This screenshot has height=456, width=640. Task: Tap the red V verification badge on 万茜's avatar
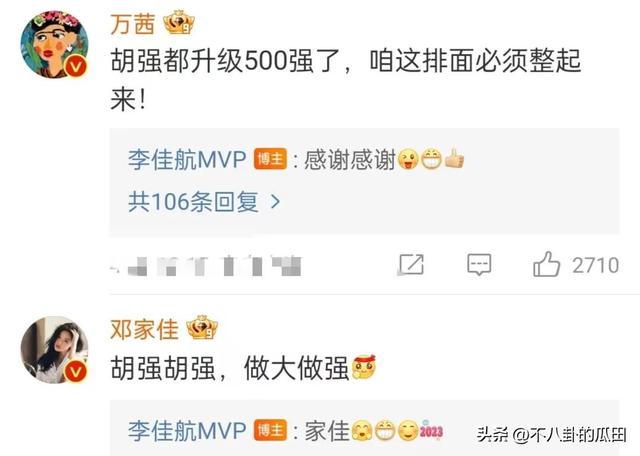point(76,66)
